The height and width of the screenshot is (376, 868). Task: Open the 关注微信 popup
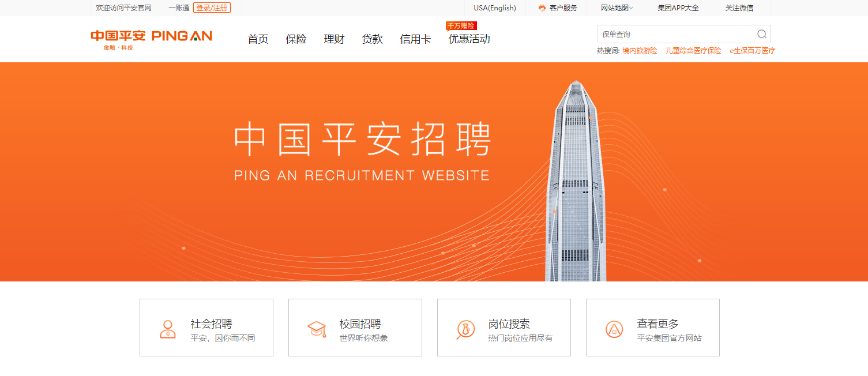point(739,8)
